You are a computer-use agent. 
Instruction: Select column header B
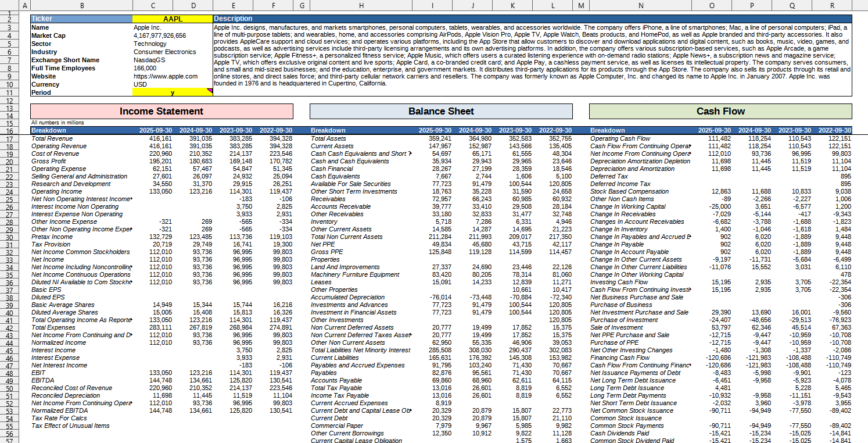coord(81,5)
